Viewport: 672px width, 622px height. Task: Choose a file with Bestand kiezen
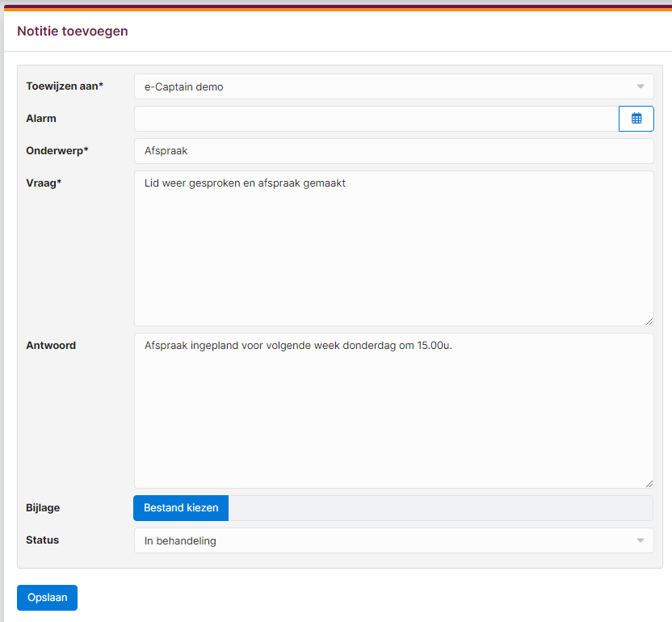pyautogui.click(x=181, y=508)
